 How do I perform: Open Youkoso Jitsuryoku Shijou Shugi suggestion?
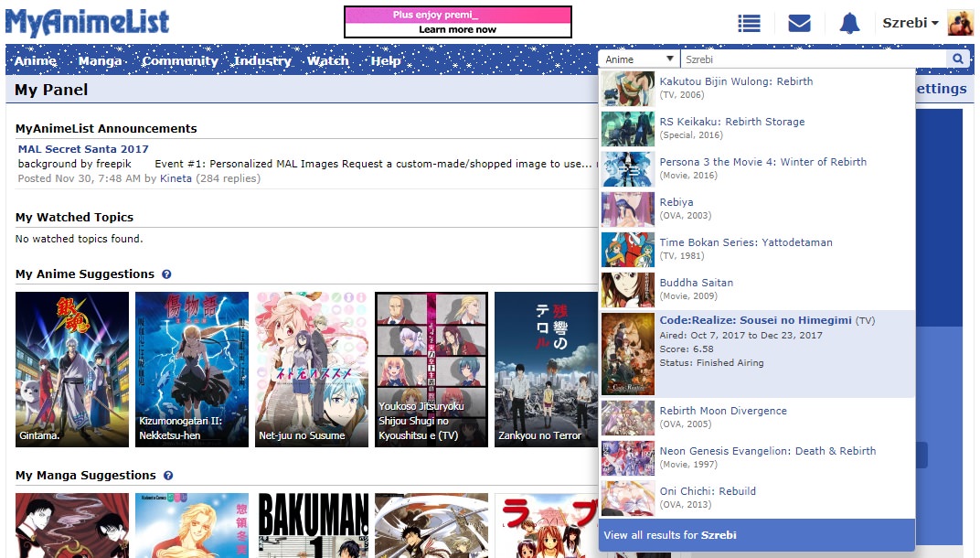[431, 369]
